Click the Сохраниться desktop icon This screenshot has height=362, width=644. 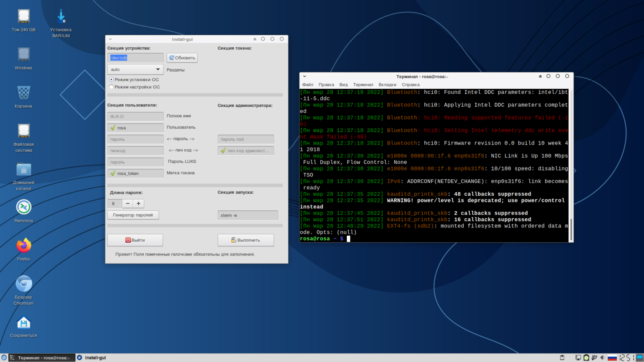click(23, 323)
